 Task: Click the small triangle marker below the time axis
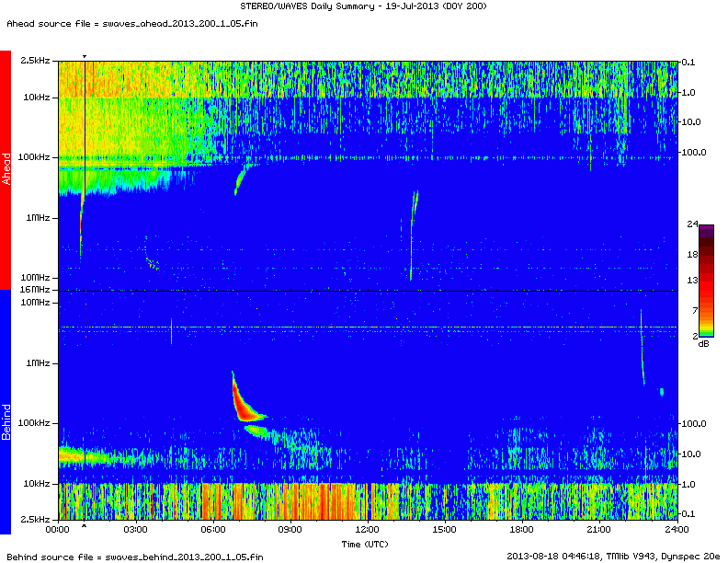(85, 526)
